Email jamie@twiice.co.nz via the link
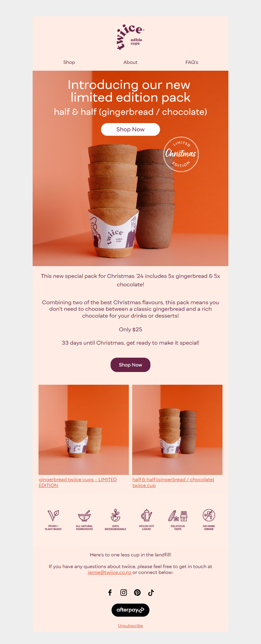This screenshot has width=261, height=644. pos(109,572)
